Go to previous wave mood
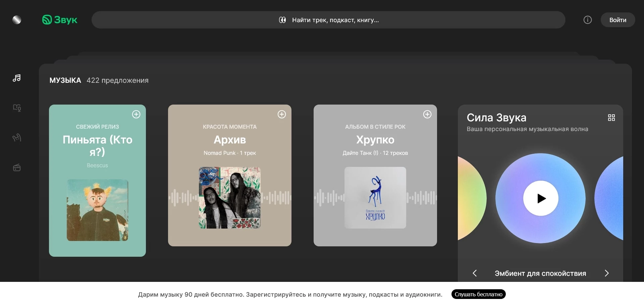Screen dimensions: 644x306 pos(475,273)
